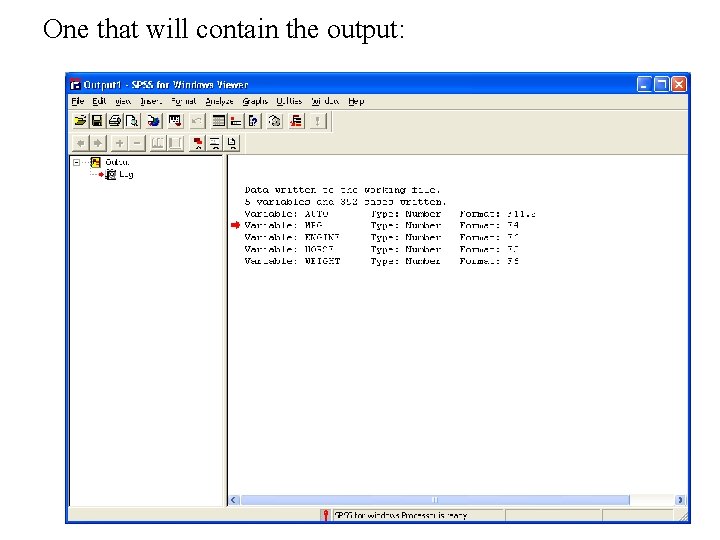Open the Help menu

(x=356, y=101)
